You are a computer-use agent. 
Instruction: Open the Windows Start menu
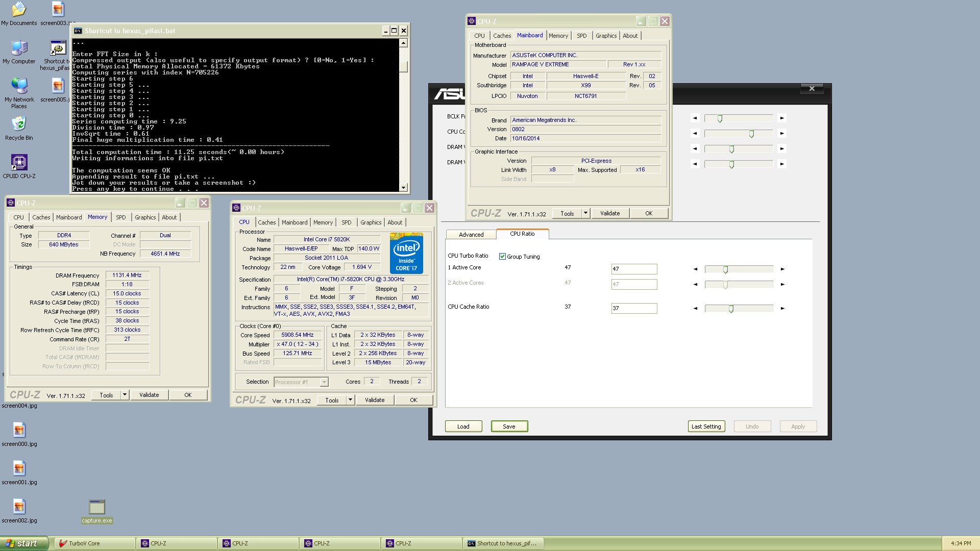click(x=24, y=543)
